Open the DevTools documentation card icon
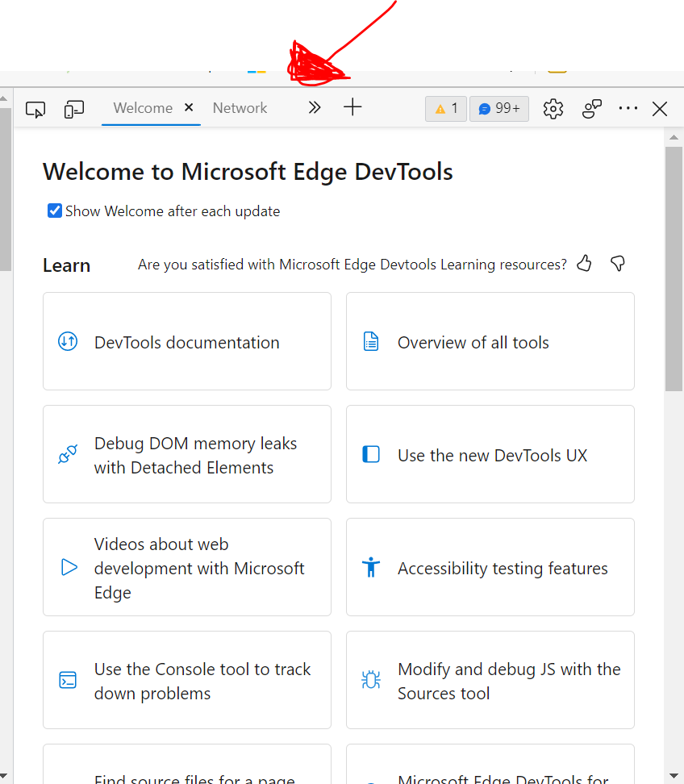The width and height of the screenshot is (684, 784). [x=68, y=341]
